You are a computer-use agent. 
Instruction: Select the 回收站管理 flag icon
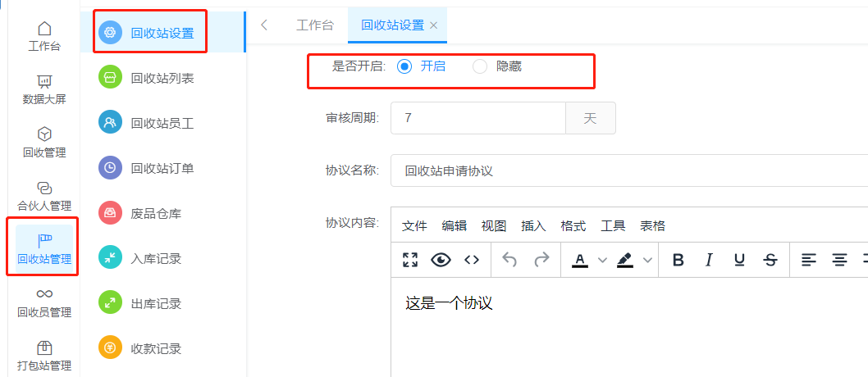tap(44, 240)
